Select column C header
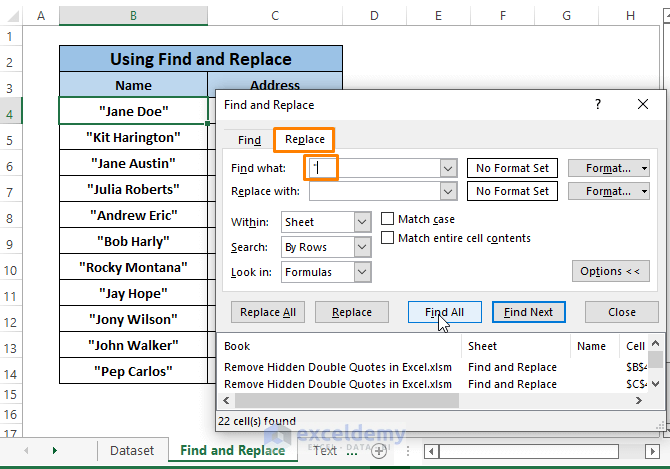The image size is (670, 469). 275,16
